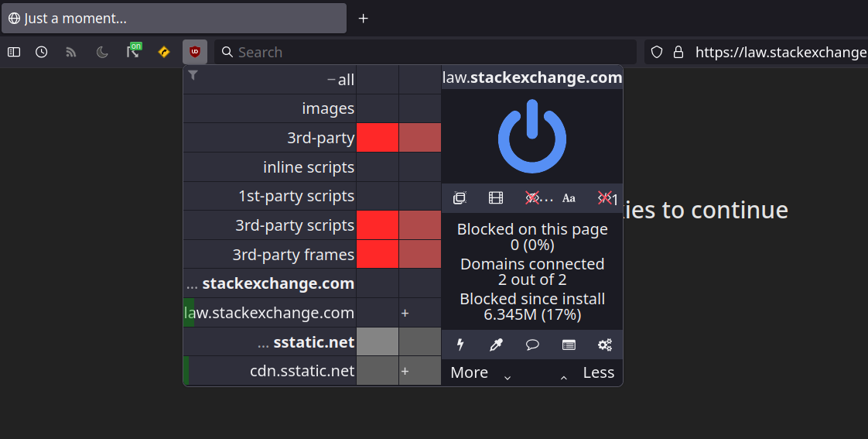This screenshot has width=868, height=439.
Task: Click the global cell for images row
Action: (378, 108)
